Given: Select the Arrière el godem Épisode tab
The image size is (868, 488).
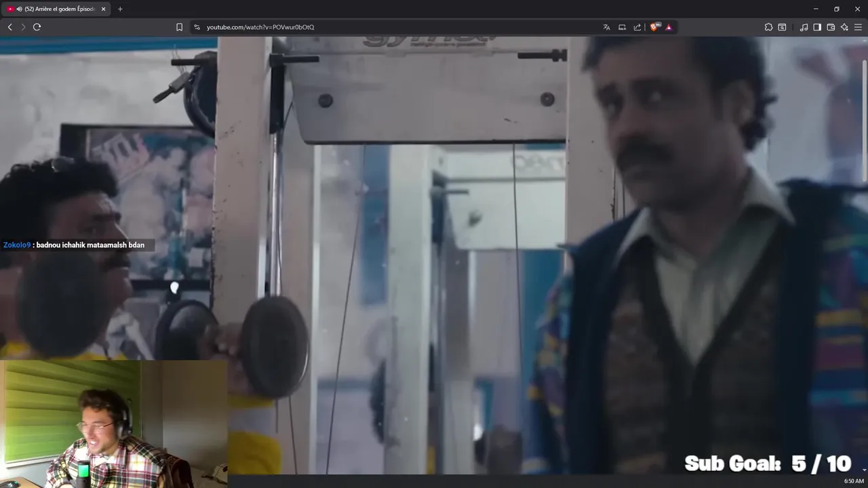Looking at the screenshot, I should click(x=57, y=9).
